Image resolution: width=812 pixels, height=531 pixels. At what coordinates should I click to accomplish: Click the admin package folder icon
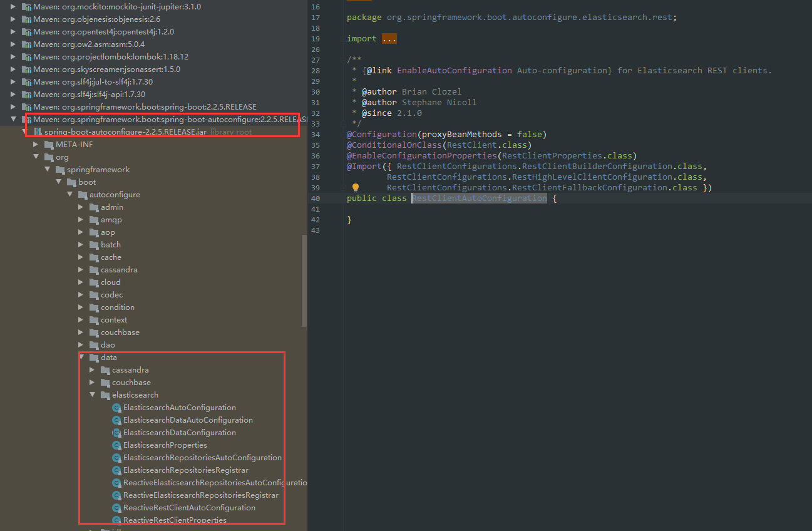(x=94, y=207)
